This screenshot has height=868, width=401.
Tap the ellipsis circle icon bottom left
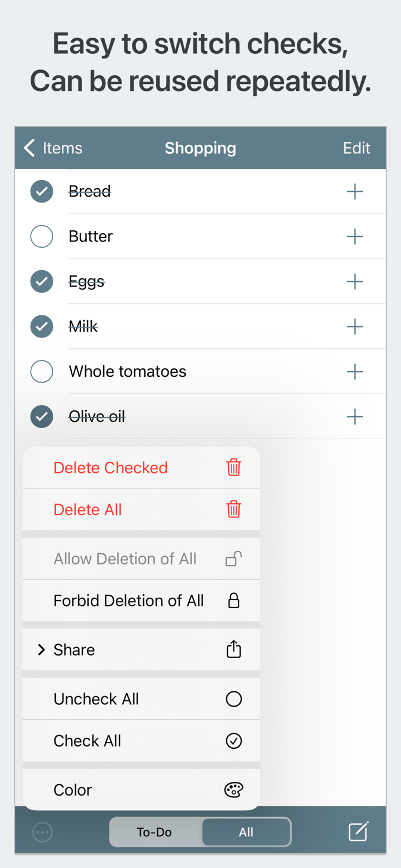pyautogui.click(x=42, y=832)
